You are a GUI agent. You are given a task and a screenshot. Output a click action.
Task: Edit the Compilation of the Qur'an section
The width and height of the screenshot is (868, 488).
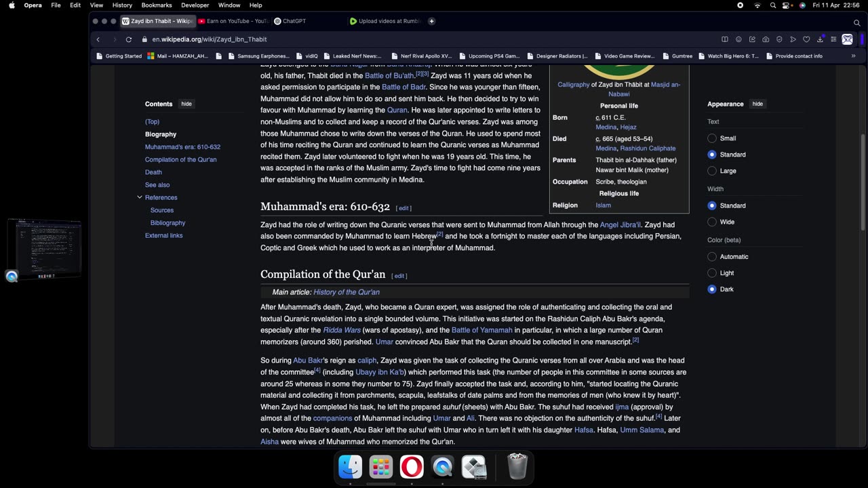tap(399, 276)
